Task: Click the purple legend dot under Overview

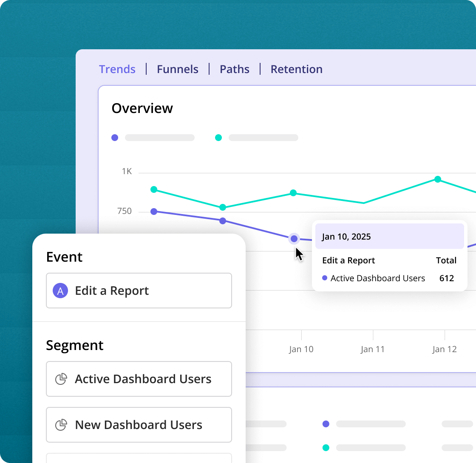Action: click(115, 138)
